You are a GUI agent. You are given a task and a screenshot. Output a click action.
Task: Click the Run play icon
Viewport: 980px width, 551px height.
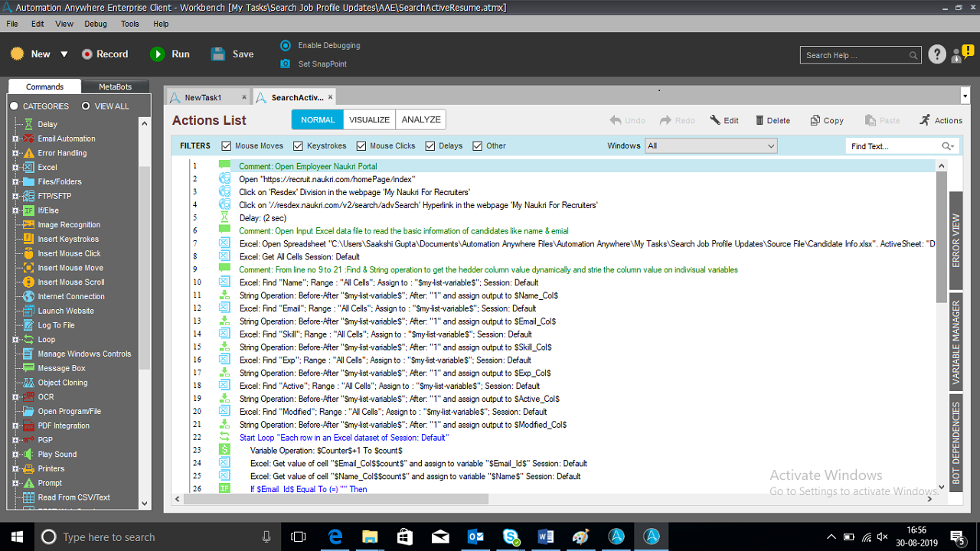point(158,54)
